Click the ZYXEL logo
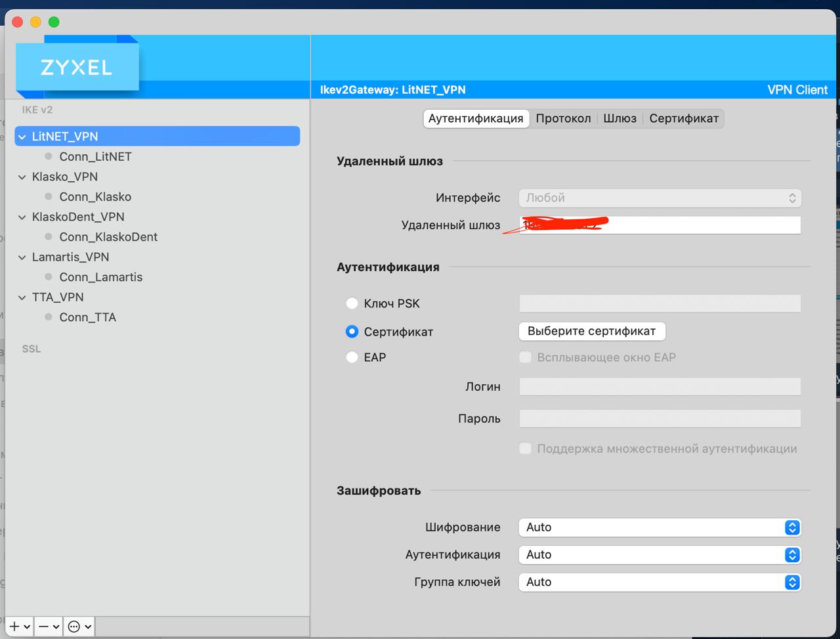Viewport: 840px width, 639px height. tap(77, 67)
